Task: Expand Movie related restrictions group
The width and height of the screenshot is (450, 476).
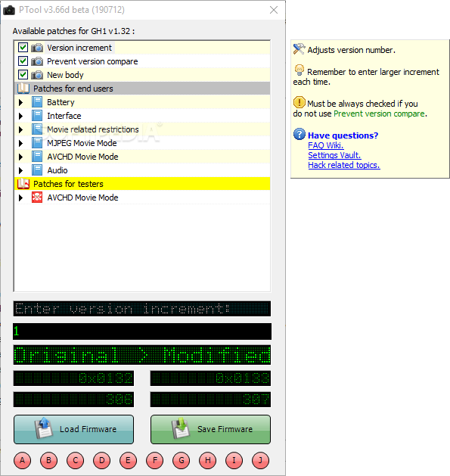Action: pos(20,129)
